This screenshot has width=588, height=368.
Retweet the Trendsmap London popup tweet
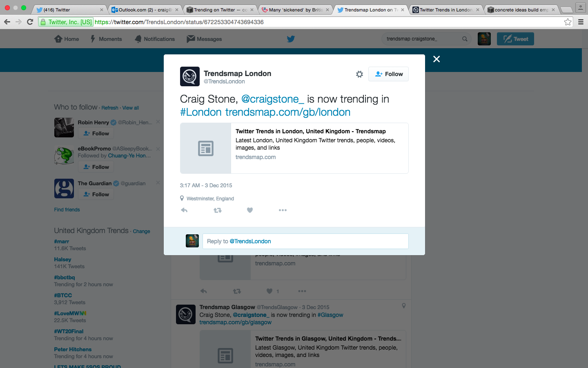click(218, 210)
